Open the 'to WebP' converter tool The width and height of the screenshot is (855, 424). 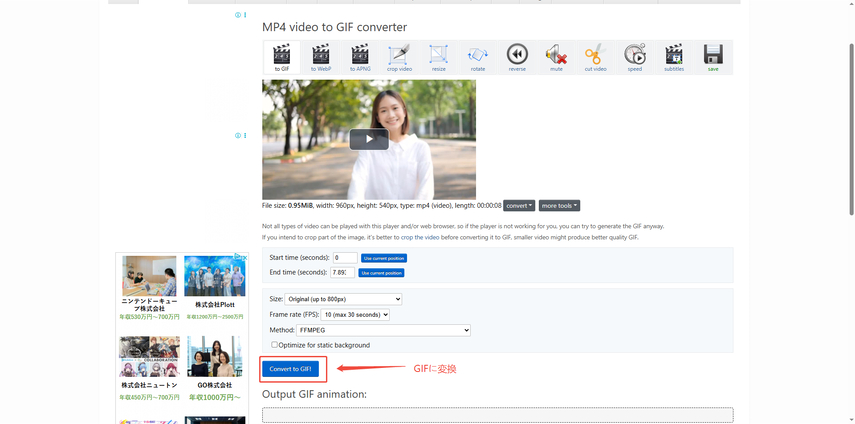(x=321, y=57)
